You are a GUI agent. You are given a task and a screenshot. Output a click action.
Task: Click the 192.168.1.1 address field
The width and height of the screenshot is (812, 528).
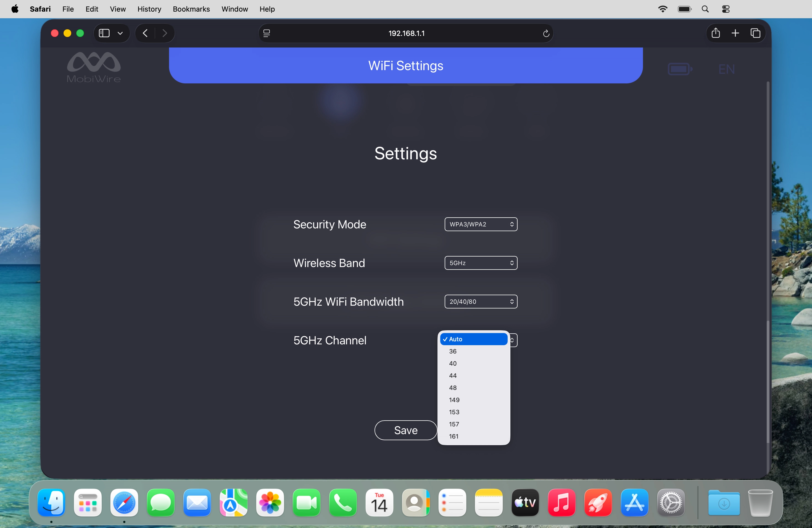[x=406, y=33]
